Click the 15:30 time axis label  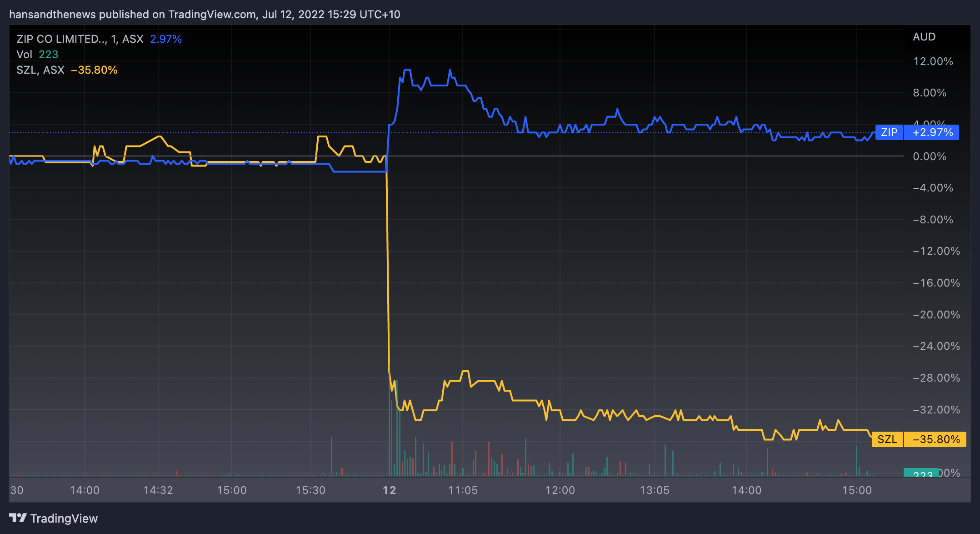(x=310, y=490)
